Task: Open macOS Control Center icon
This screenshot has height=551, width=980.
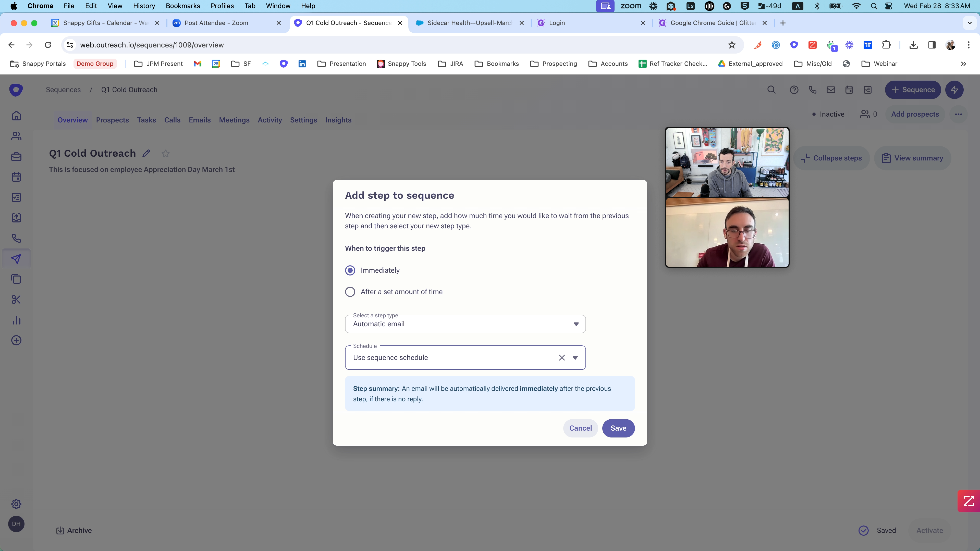Action: point(889,6)
